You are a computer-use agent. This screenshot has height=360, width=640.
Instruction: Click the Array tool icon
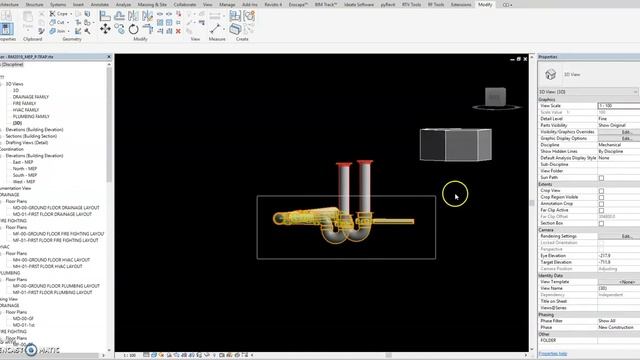point(160,22)
